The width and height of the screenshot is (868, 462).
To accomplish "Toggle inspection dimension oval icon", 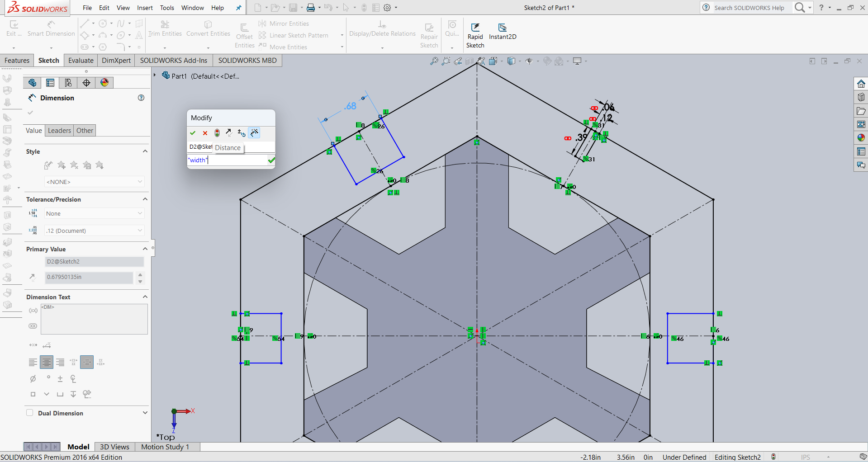I will [x=33, y=326].
